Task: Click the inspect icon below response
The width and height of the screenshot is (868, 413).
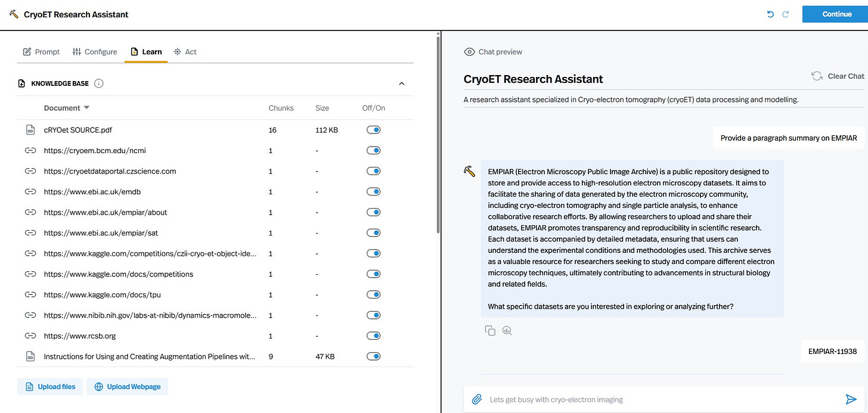Action: 507,330
